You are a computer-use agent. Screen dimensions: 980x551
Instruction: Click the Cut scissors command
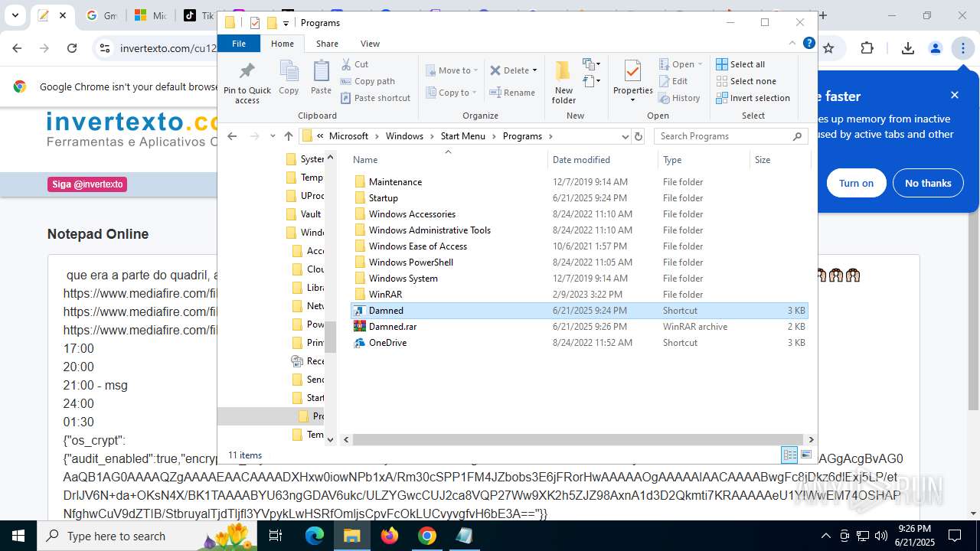pyautogui.click(x=354, y=64)
